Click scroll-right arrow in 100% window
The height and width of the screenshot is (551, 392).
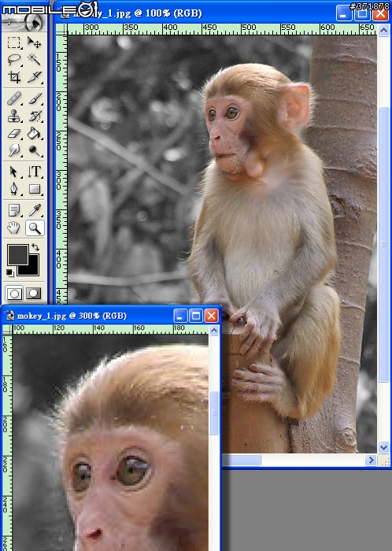tap(371, 460)
